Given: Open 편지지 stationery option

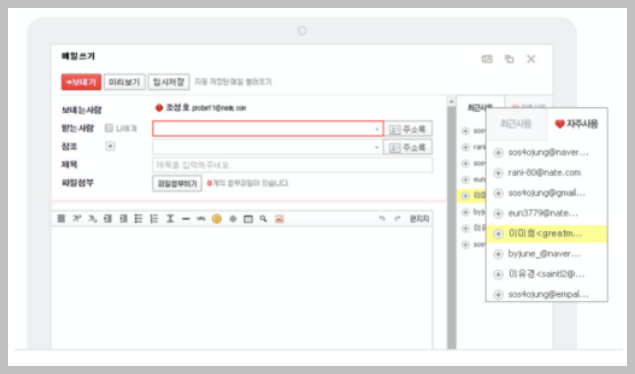Looking at the screenshot, I should click(419, 219).
